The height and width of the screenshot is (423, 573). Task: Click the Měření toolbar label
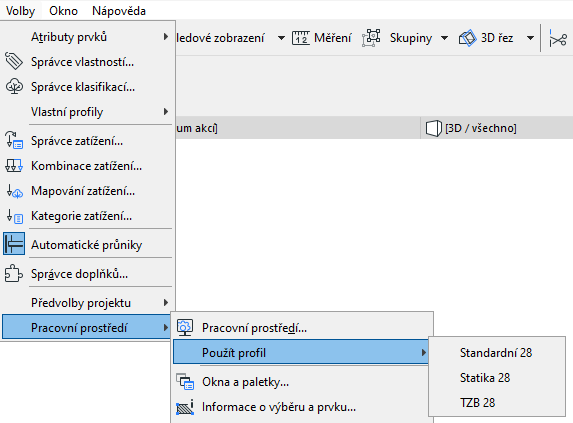pos(333,38)
